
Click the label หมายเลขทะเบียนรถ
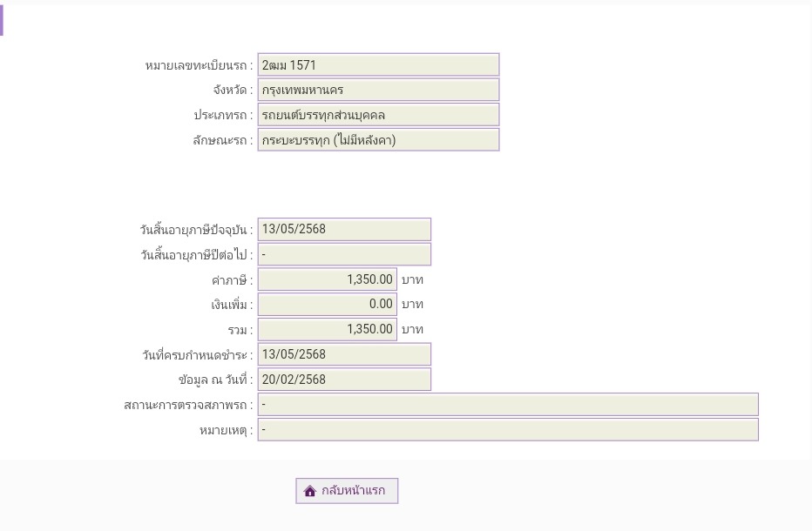[x=199, y=66]
